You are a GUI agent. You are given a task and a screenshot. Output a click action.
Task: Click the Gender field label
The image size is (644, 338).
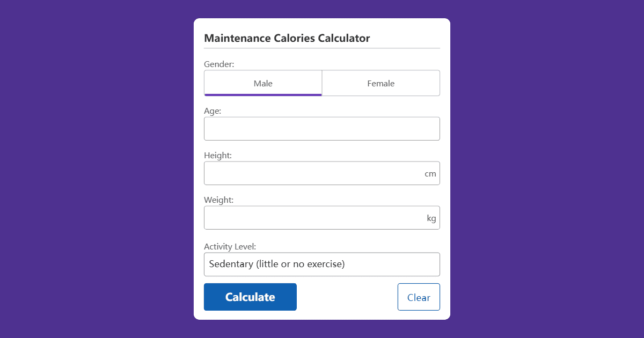(x=219, y=64)
